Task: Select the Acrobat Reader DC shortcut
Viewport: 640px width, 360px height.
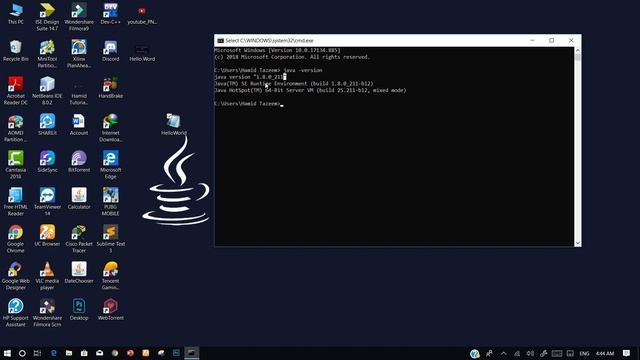Action: 16,91
